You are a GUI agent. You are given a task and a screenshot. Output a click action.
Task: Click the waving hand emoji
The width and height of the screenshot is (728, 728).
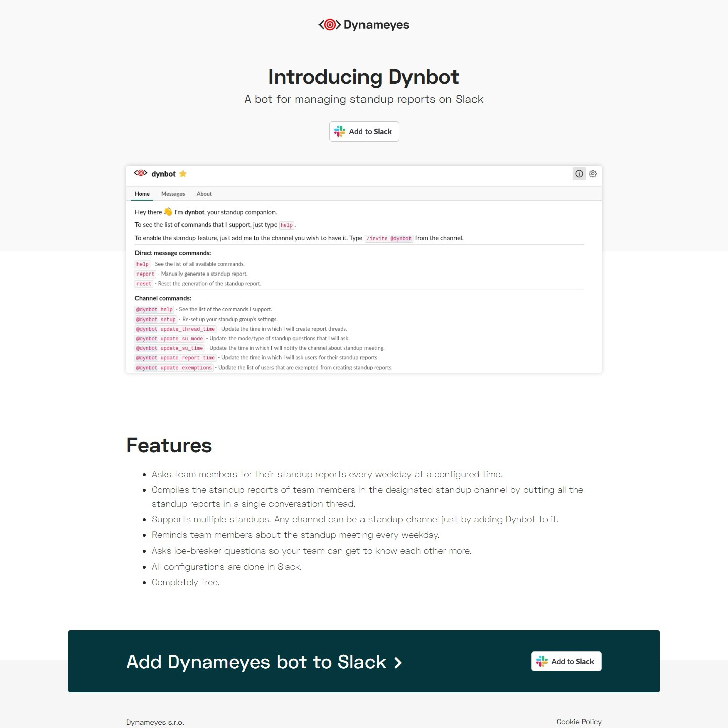[x=168, y=212]
